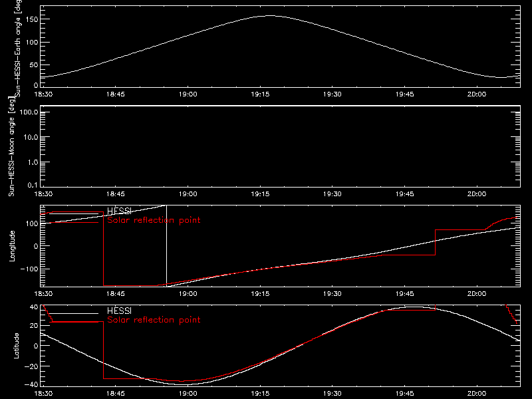The width and height of the screenshot is (532, 399).
Task: Click white HESSI legend line sample in Longitude plot
Action: pyautogui.click(x=74, y=213)
